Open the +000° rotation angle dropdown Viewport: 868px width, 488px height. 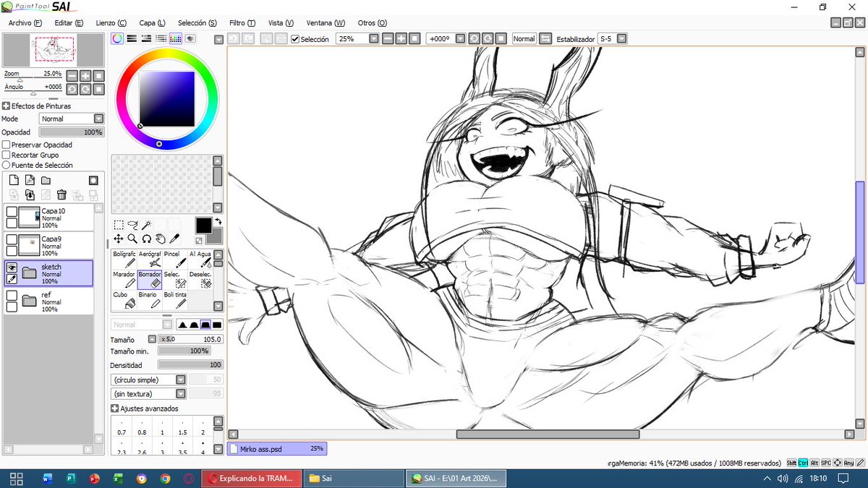click(x=459, y=39)
